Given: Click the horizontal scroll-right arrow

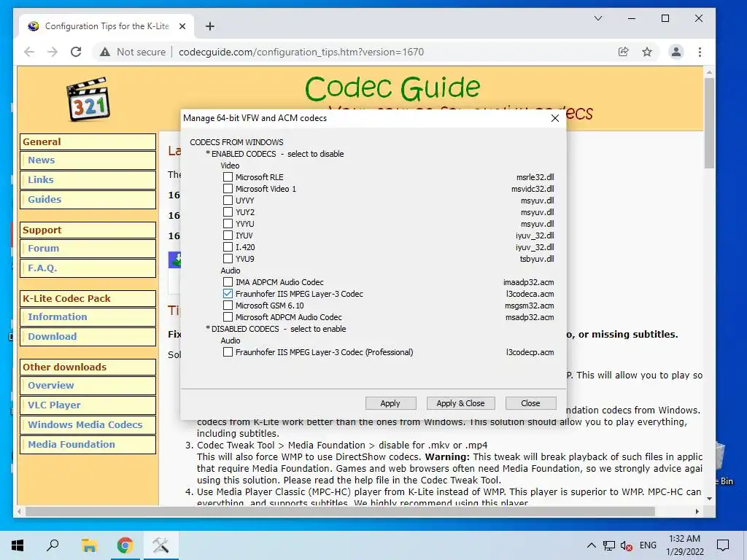Looking at the screenshot, I should point(697,511).
